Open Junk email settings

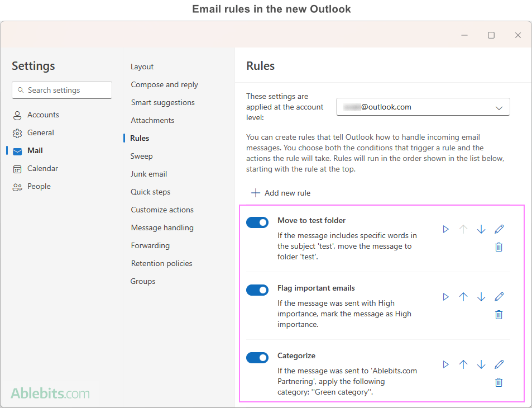pyautogui.click(x=148, y=174)
